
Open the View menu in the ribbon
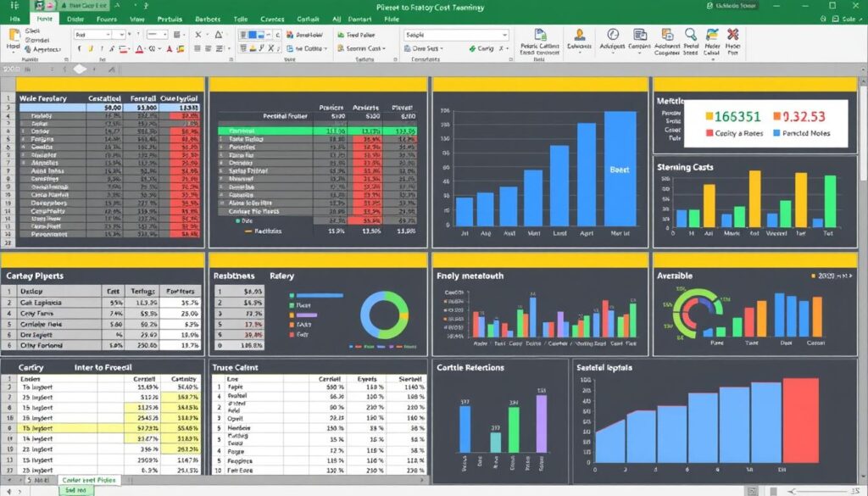tap(138, 19)
